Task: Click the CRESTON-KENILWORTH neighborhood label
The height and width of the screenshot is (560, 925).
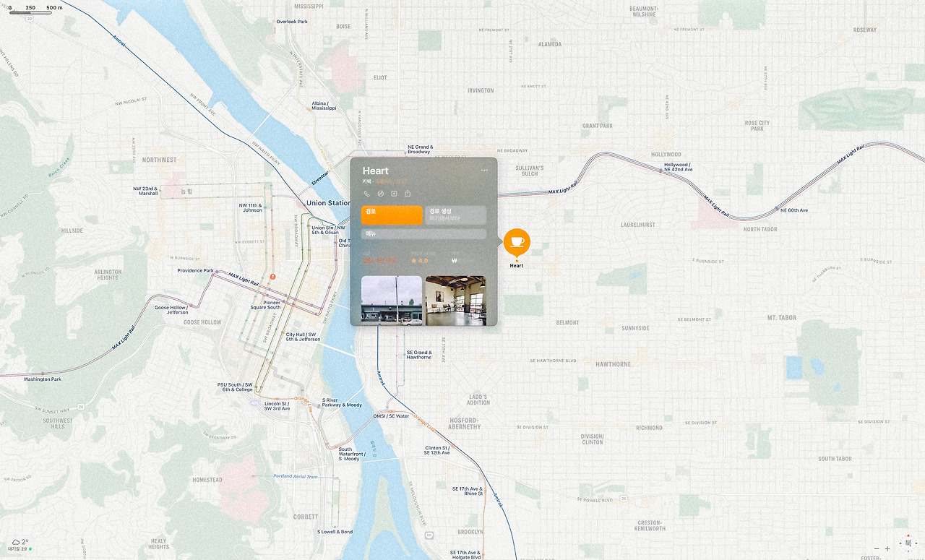Action: 650,525
